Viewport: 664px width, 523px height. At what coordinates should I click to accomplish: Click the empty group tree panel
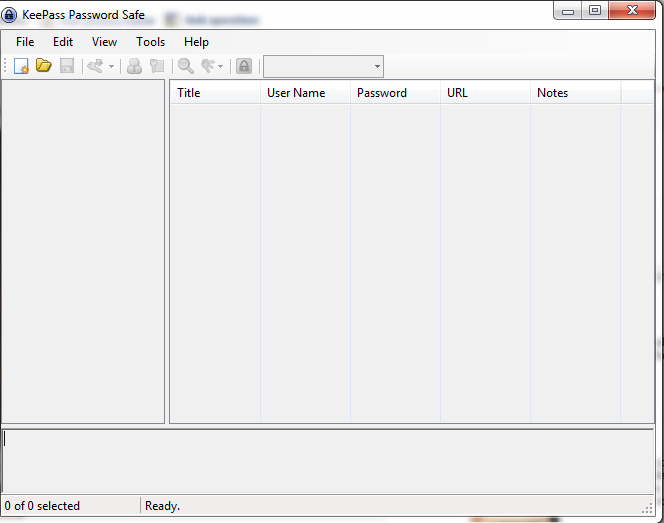click(83, 251)
